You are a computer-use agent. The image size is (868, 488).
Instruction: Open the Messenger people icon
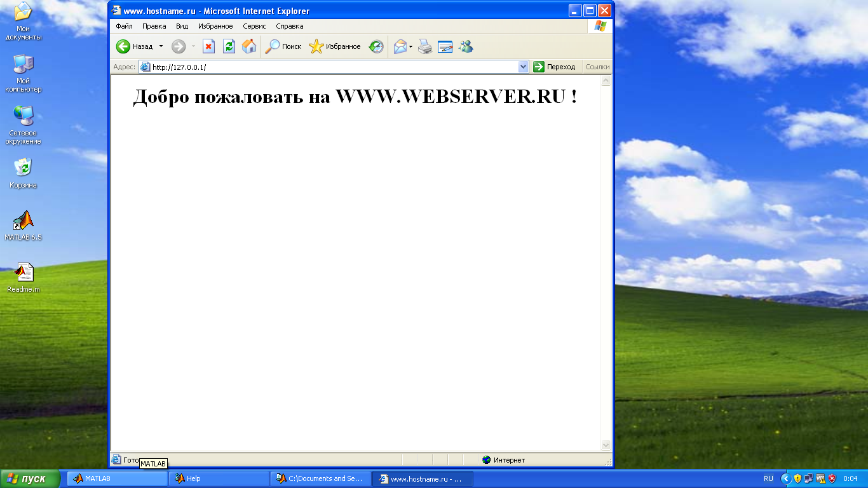pos(466,46)
